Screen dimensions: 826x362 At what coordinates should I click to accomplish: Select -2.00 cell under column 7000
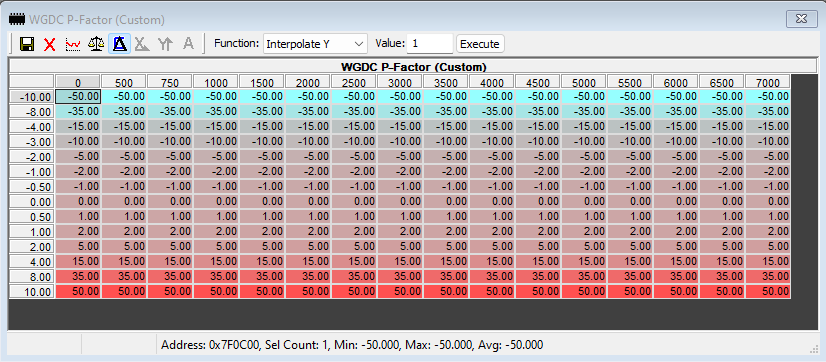(768, 171)
